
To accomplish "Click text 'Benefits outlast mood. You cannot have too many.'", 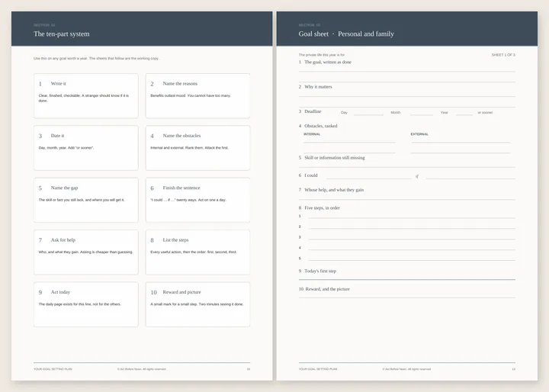I will click(191, 95).
